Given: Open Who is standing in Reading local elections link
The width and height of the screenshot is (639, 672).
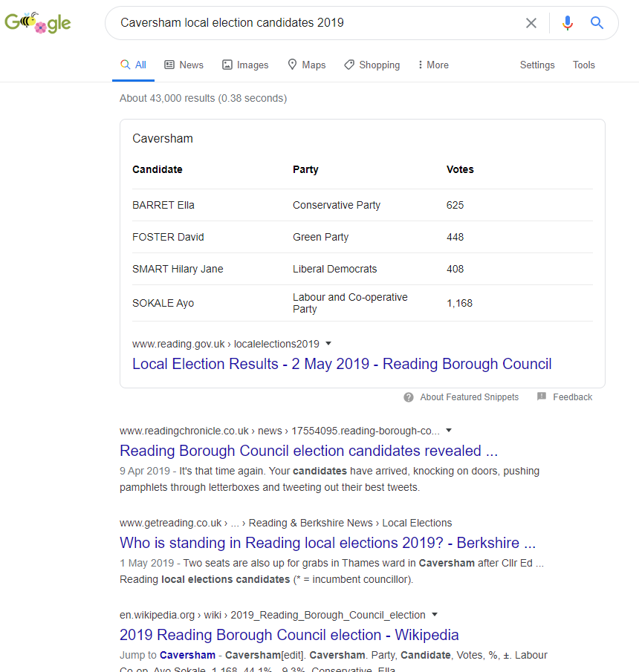Looking at the screenshot, I should coord(328,543).
